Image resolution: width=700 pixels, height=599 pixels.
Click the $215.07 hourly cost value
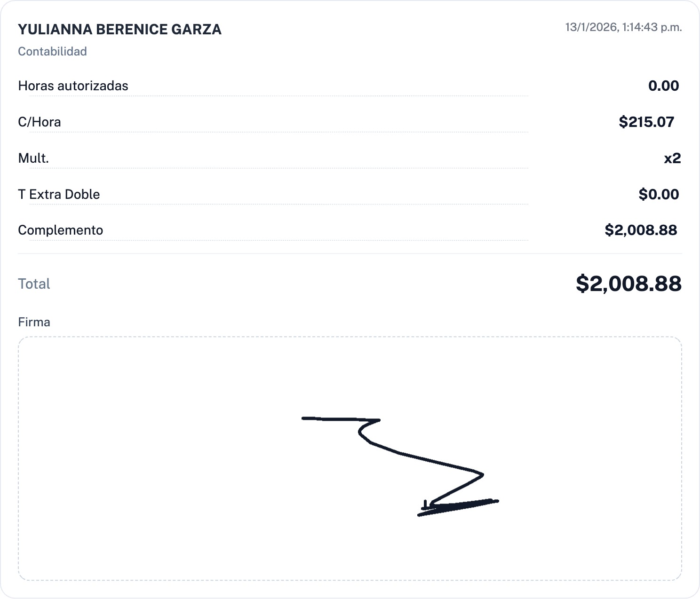646,122
